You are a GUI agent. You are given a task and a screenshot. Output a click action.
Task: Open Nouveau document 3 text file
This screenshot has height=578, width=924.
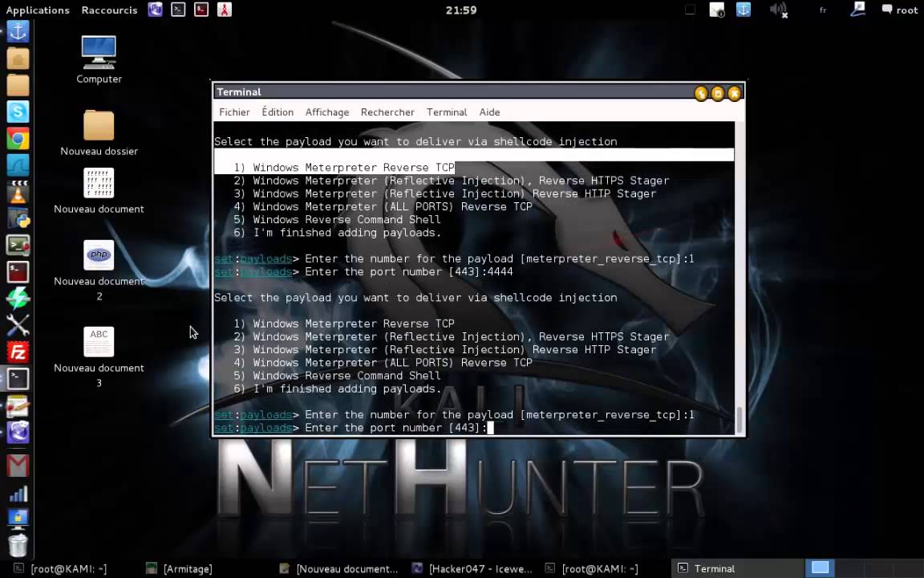click(x=99, y=357)
